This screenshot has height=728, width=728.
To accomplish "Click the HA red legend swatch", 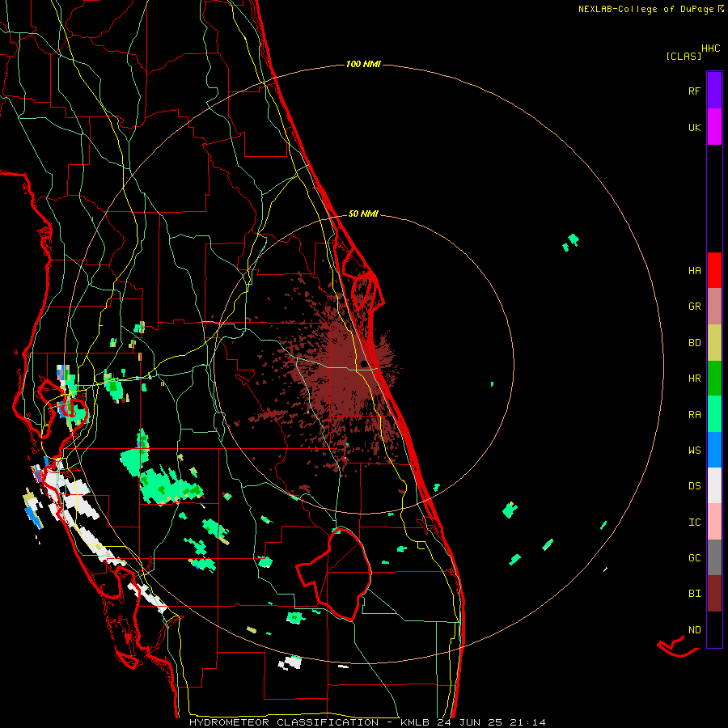I will click(x=714, y=270).
